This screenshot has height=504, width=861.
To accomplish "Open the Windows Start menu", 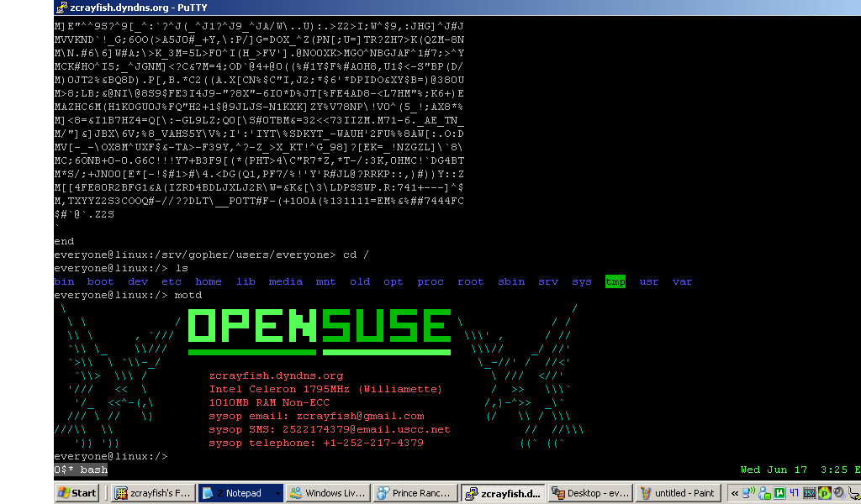I will (76, 493).
